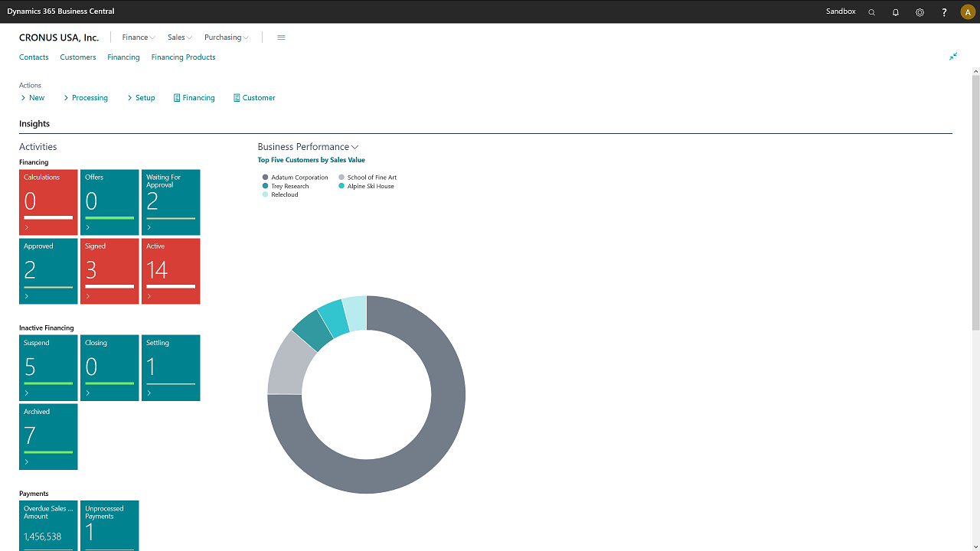Collapse the page with the arrows icon

953,57
